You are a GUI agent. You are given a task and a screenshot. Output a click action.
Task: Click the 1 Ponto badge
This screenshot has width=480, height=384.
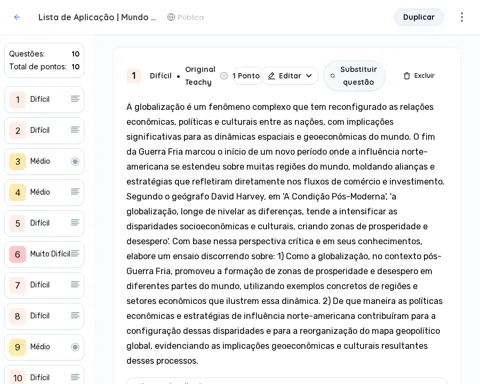point(246,76)
